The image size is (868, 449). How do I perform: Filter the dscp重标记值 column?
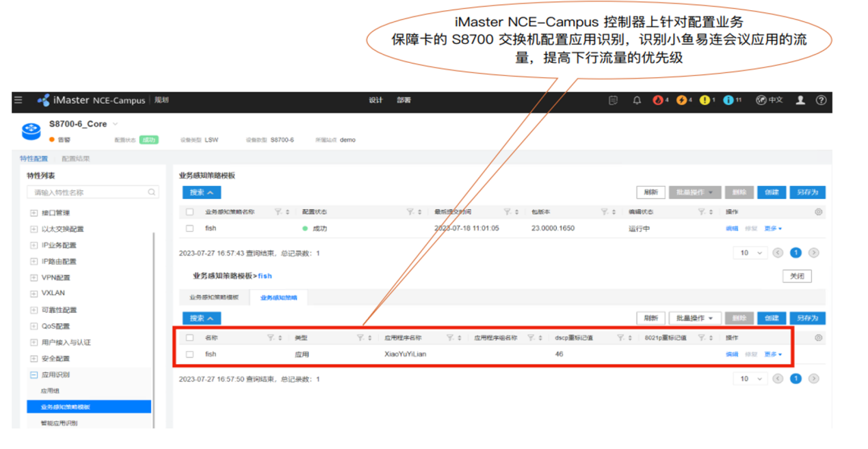click(620, 338)
